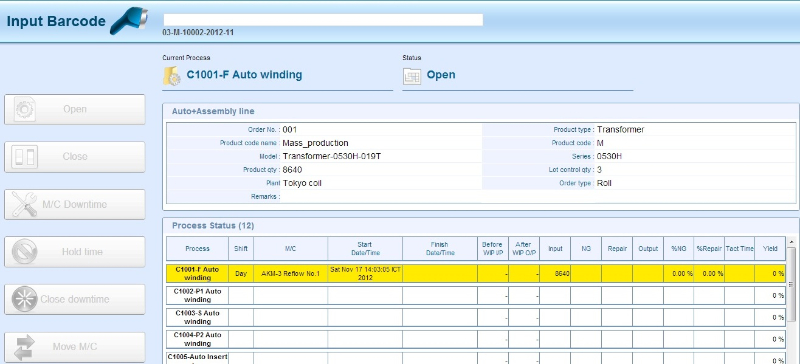Click the barcode input field
800x364 pixels.
[323, 20]
